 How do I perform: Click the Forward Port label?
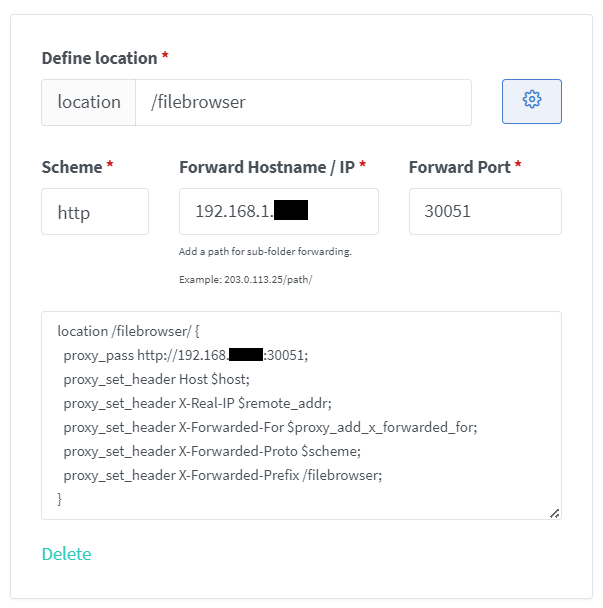460,167
